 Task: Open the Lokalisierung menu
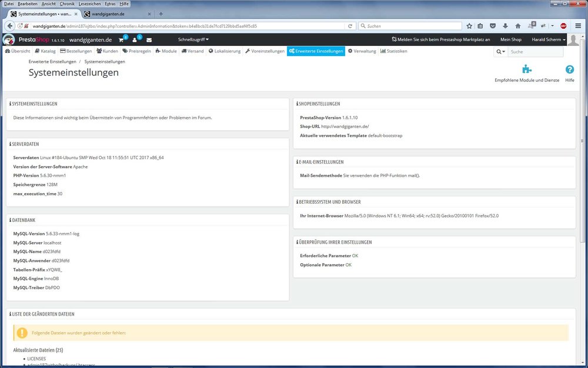225,51
